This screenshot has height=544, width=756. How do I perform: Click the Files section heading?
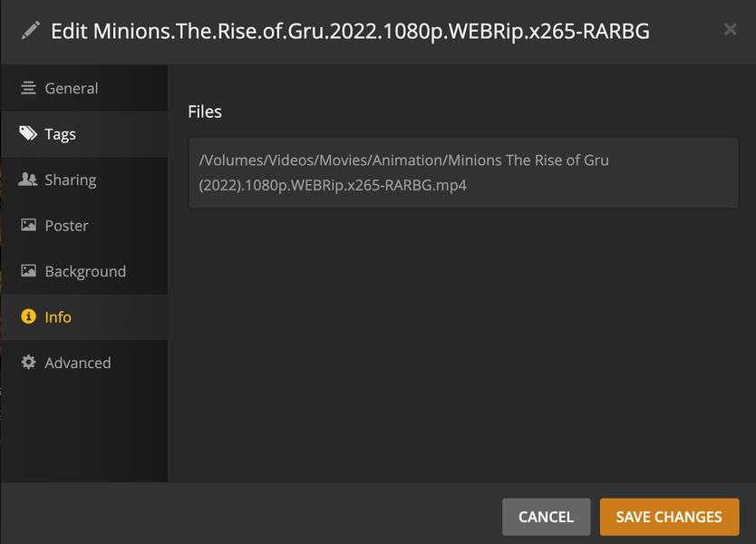tap(205, 112)
